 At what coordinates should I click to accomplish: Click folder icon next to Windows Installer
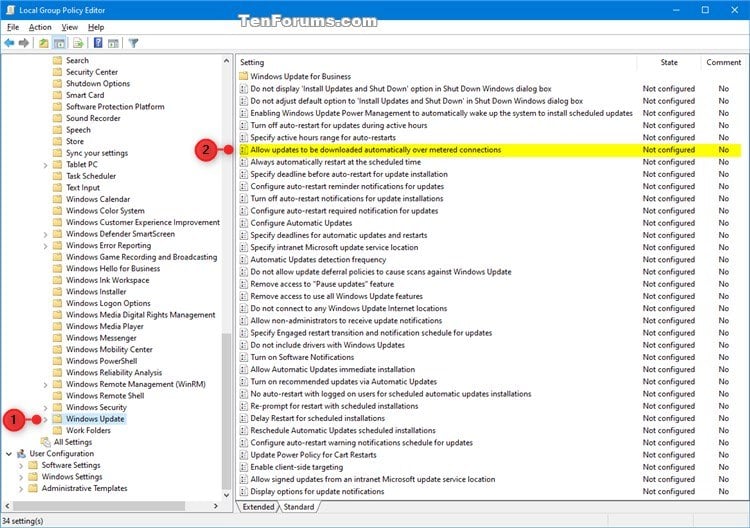57,291
